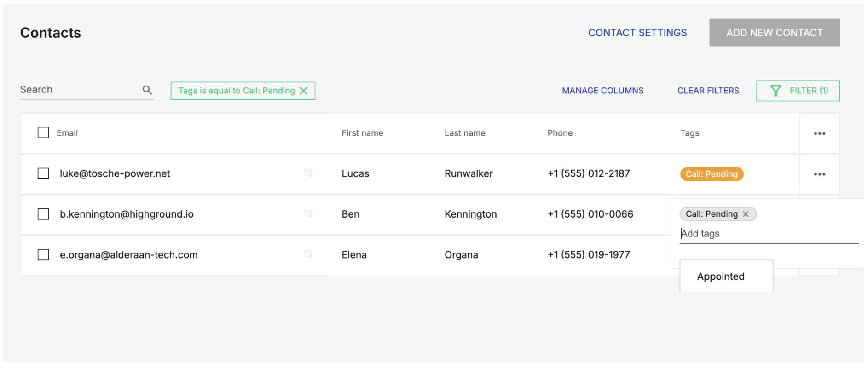Screen dimensions: 868x368
Task: Click the phone number +1 (555) 019-1977
Action: pyautogui.click(x=589, y=254)
